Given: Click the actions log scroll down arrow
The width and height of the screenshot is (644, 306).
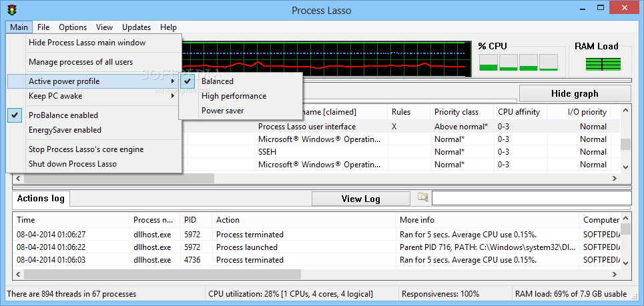Looking at the screenshot, I should tap(625, 263).
